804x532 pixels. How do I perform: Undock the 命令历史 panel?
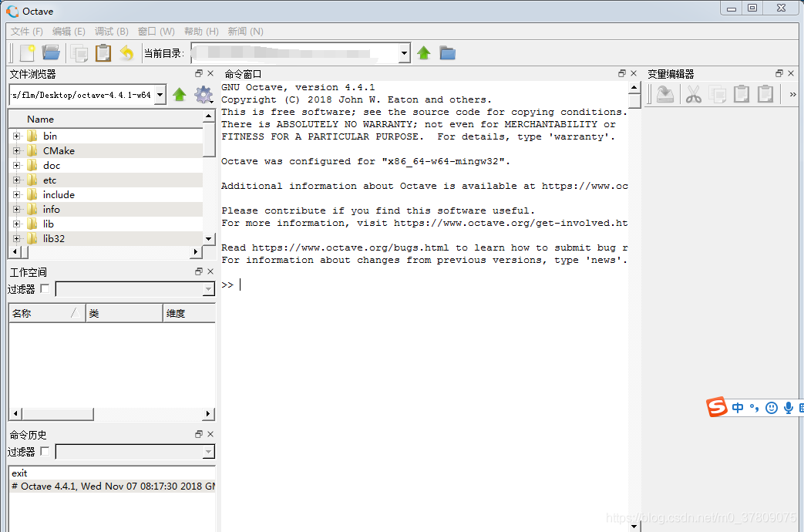pyautogui.click(x=199, y=434)
